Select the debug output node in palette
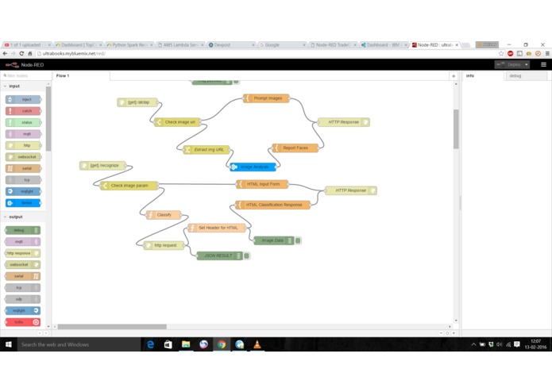This screenshot has width=552, height=392. point(23,230)
